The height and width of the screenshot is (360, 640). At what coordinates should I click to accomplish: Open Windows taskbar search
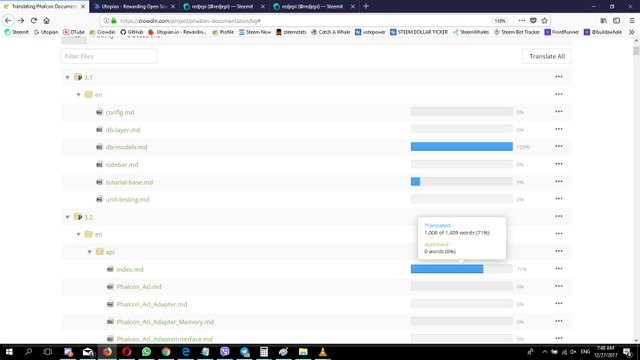28,352
